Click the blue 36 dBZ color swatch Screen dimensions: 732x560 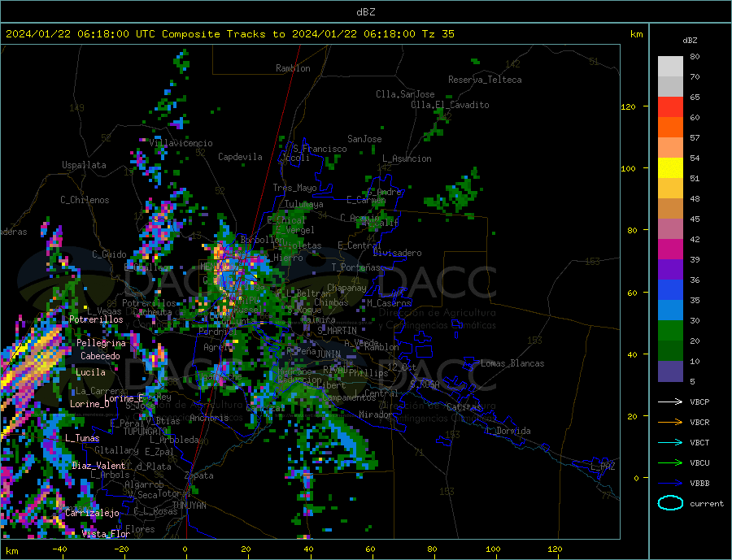tap(670, 290)
